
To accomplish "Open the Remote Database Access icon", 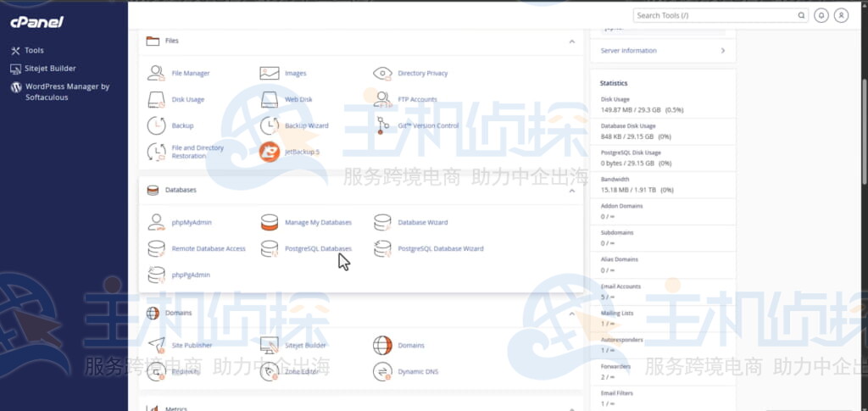I will click(157, 249).
